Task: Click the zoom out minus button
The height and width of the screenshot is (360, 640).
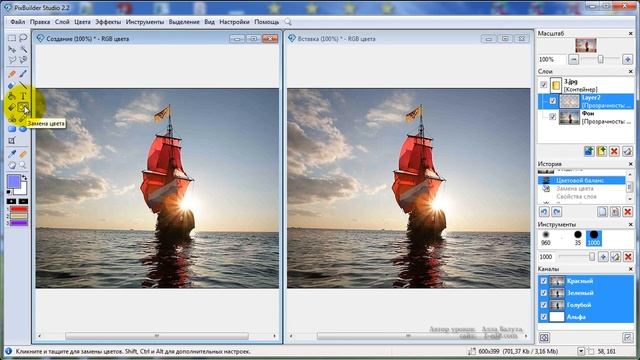Action: (573, 60)
